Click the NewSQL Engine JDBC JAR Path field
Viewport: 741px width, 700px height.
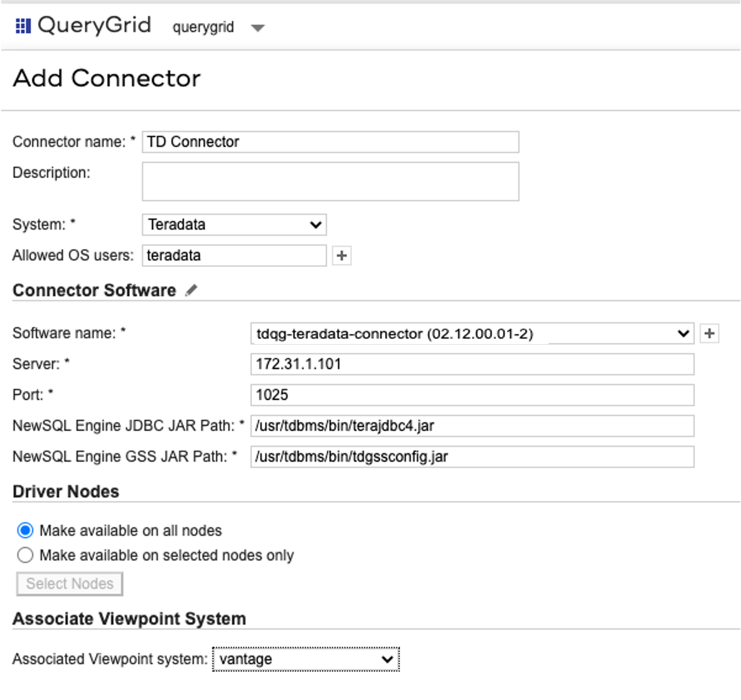click(x=472, y=426)
